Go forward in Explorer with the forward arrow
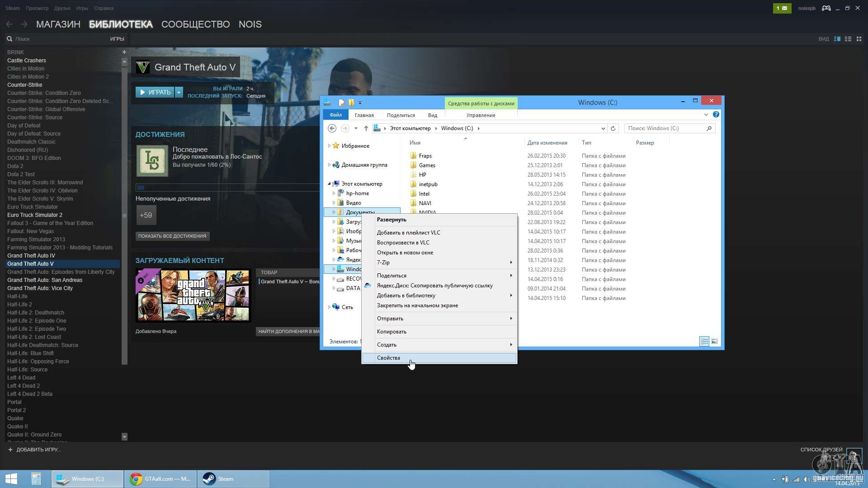 pos(345,128)
